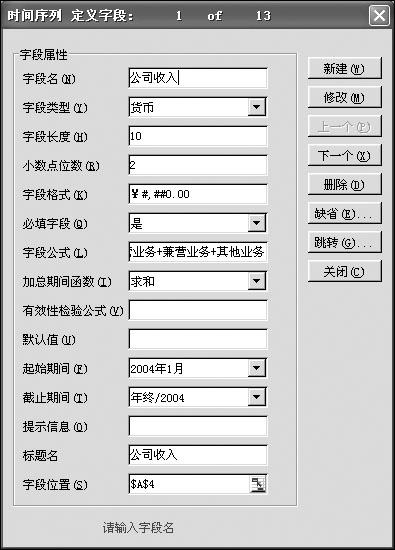Click the empty 有效性检验公式 field

click(198, 310)
